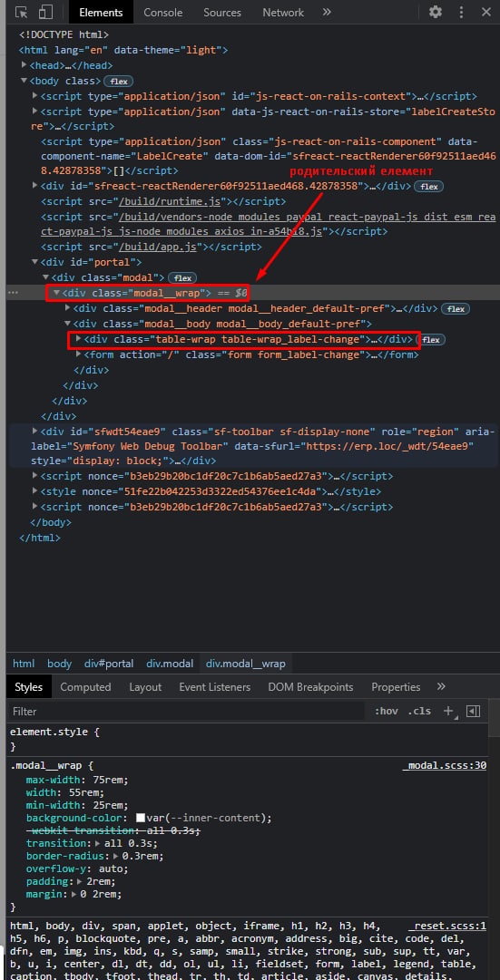
Task: Click flex badge beside table-wrap div
Action: click(430, 339)
